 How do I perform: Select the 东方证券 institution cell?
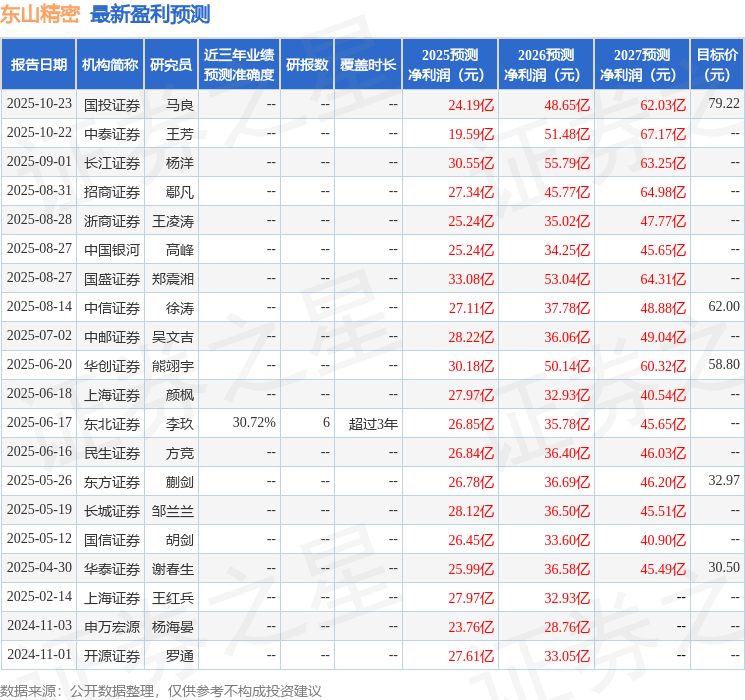[x=112, y=482]
